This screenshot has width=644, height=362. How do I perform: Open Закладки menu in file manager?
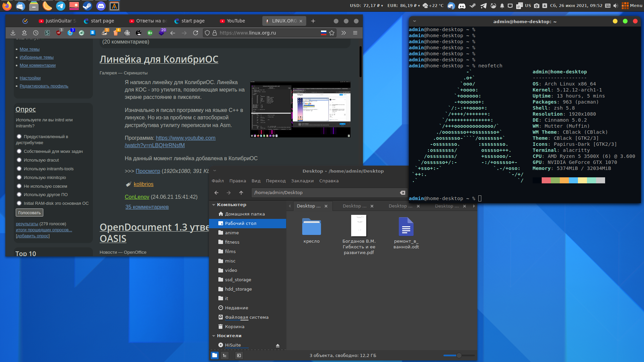pyautogui.click(x=302, y=181)
